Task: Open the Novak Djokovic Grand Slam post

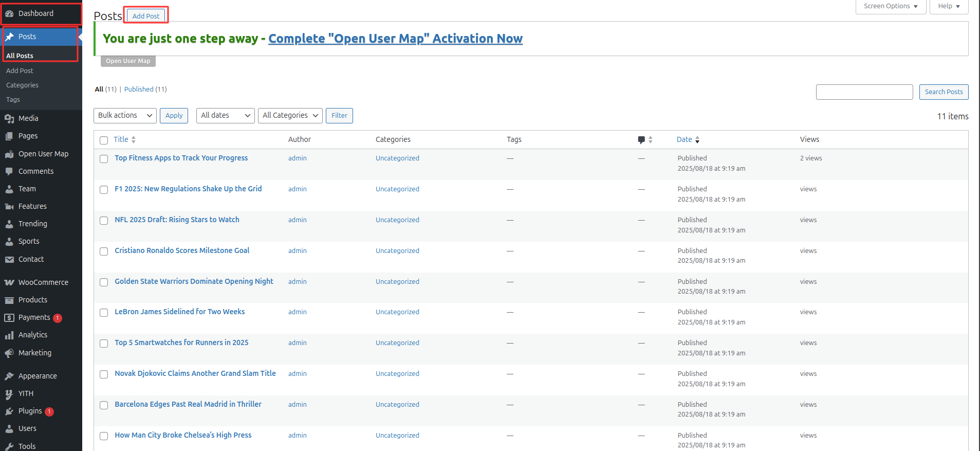Action: click(195, 374)
